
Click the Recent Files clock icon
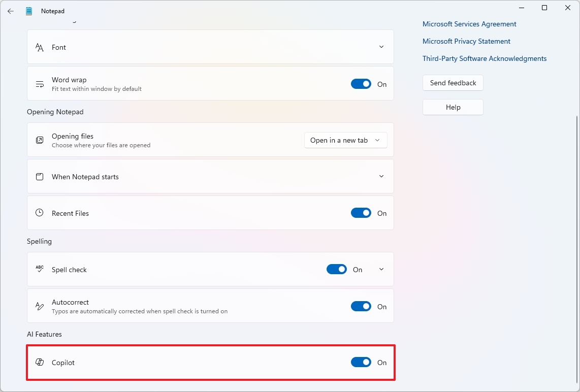[x=40, y=213]
